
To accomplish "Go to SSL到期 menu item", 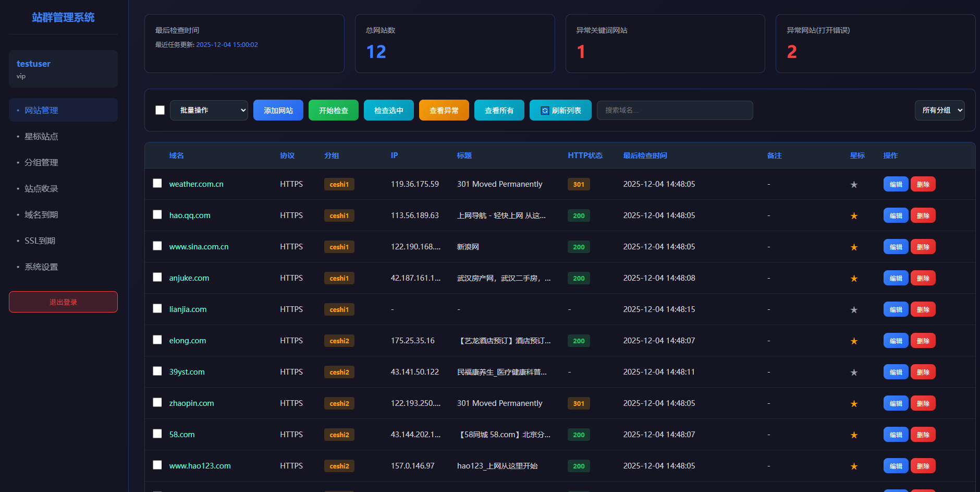I will 40,241.
